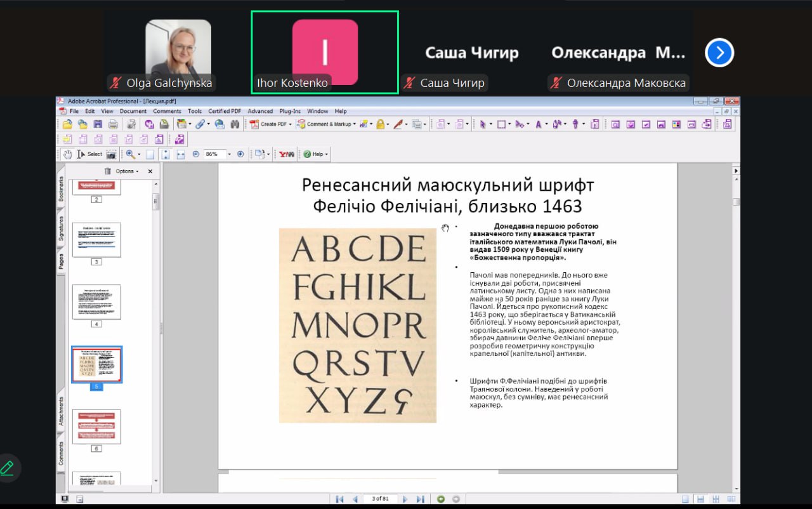Screen dimensions: 812x509
Task: Select page 4 thumbnail
Action: tap(96, 302)
